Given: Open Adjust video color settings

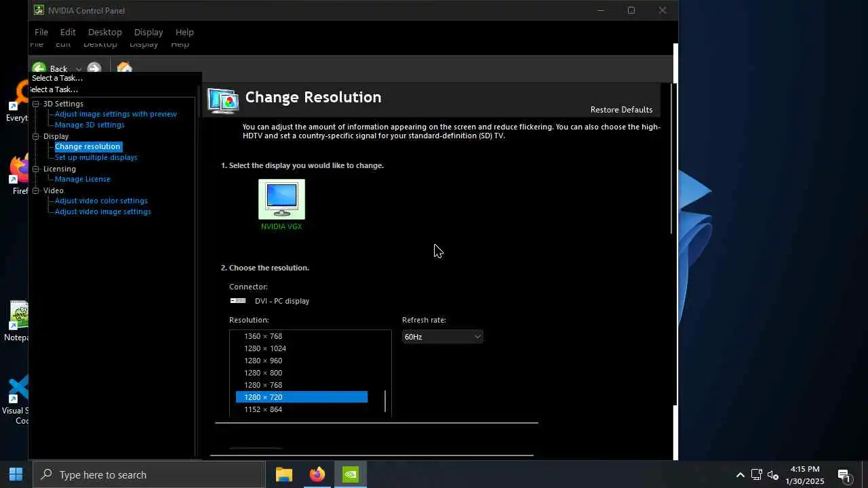Looking at the screenshot, I should click(101, 201).
